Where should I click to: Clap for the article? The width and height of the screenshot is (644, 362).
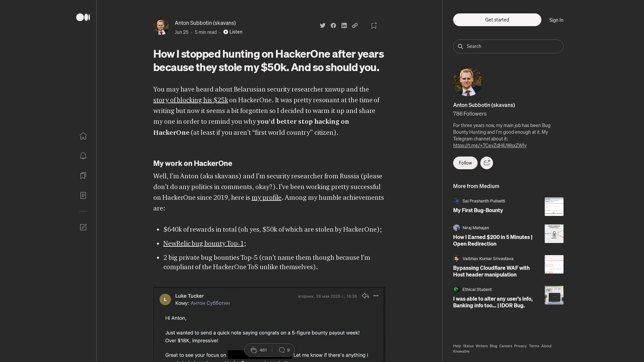pyautogui.click(x=254, y=350)
